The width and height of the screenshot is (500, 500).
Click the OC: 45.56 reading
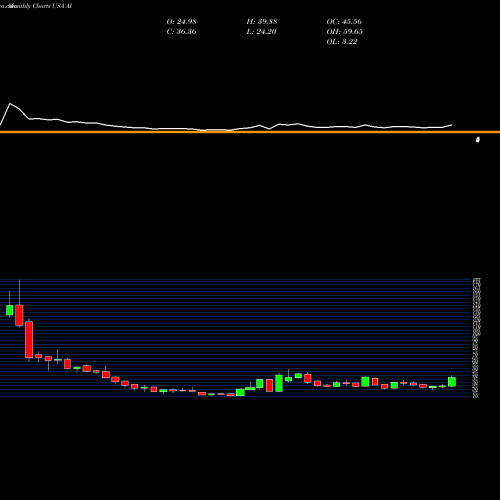pyautogui.click(x=344, y=22)
